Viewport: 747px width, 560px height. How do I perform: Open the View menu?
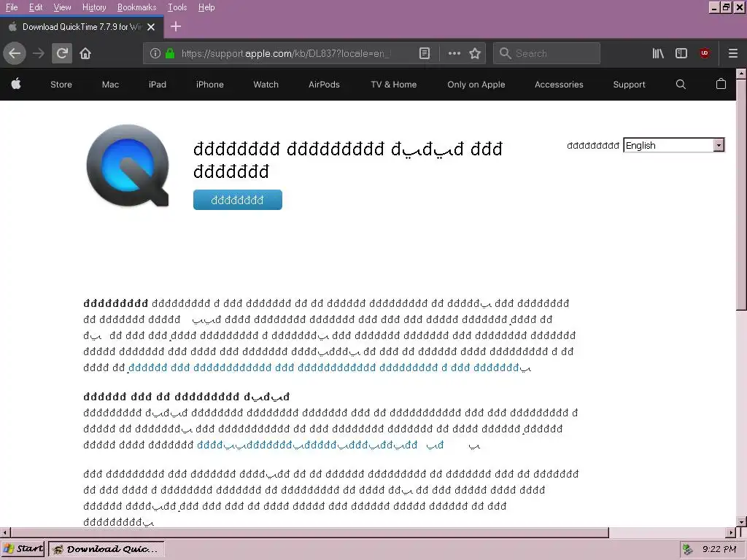point(62,7)
